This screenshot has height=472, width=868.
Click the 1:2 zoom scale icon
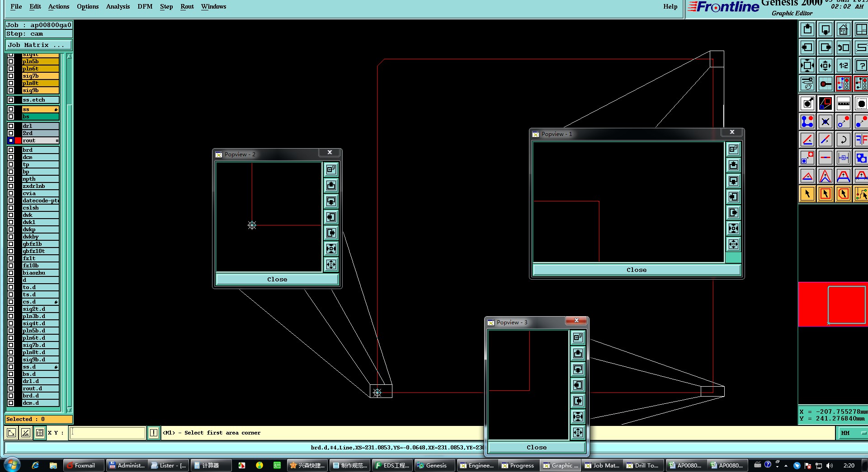click(x=844, y=65)
